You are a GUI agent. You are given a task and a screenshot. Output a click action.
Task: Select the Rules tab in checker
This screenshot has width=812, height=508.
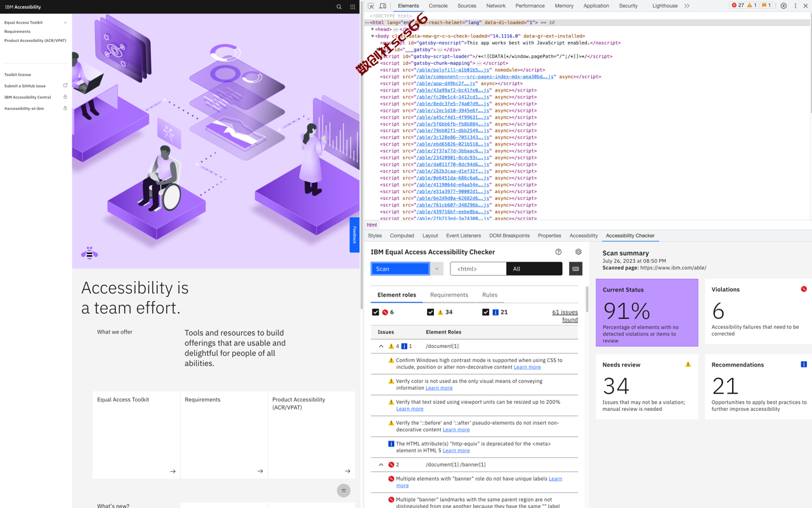(x=490, y=295)
